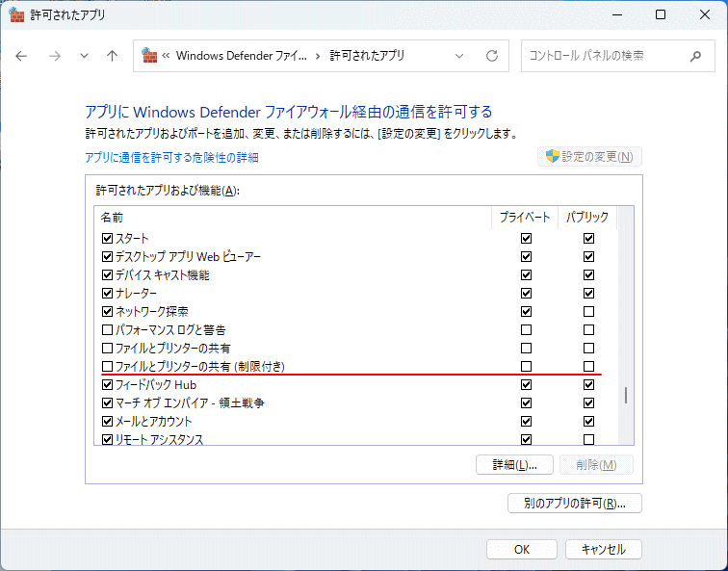Viewport: 728px width, 571px height.
Task: Toggle private checkbox for ネットワーク探索
Action: click(x=526, y=311)
